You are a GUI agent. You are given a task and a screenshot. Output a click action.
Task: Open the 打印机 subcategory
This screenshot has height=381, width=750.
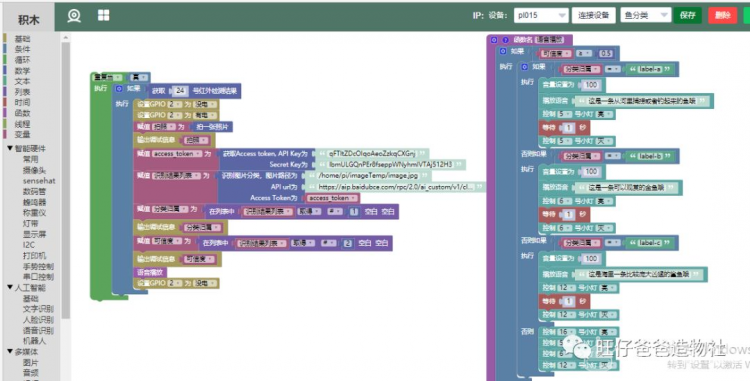click(34, 255)
